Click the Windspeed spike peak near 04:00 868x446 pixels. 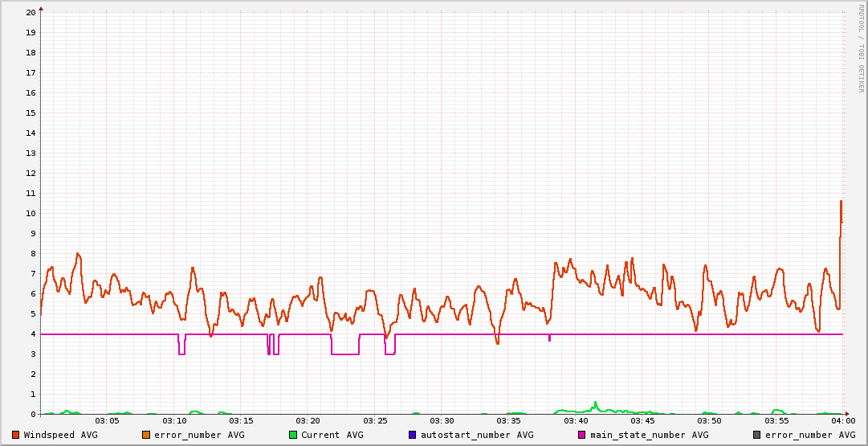pos(841,201)
